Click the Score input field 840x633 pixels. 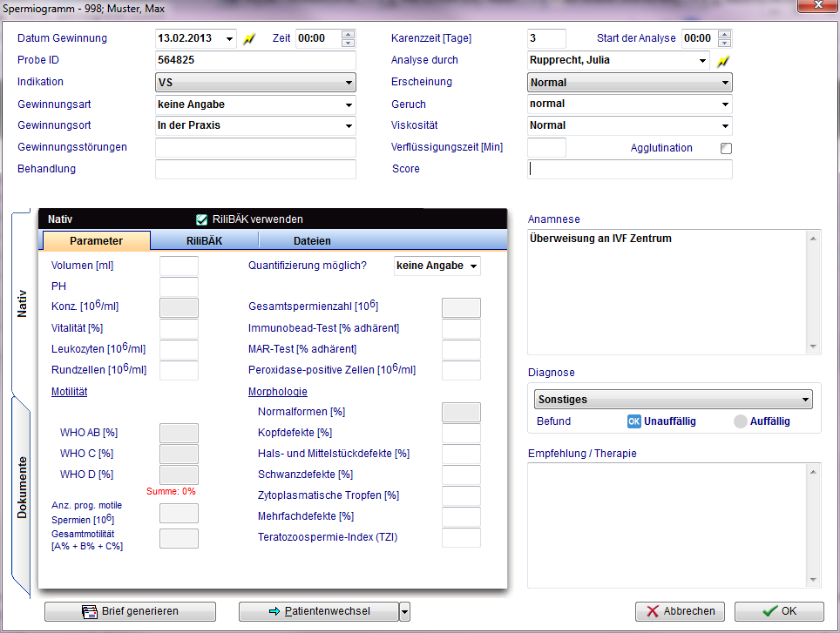click(x=629, y=169)
